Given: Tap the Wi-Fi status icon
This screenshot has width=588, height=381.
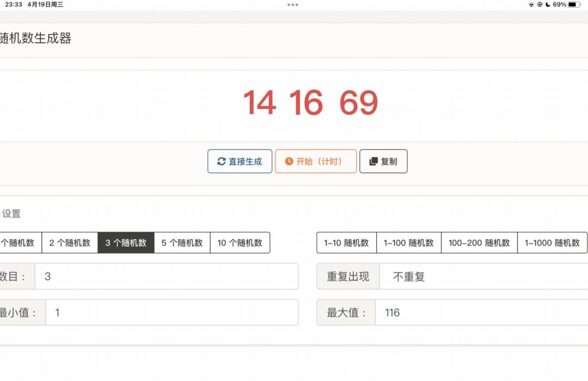Looking at the screenshot, I should tap(531, 4).
